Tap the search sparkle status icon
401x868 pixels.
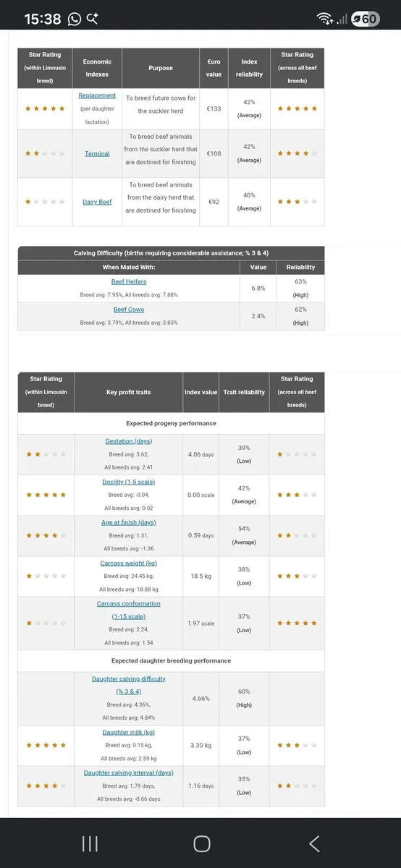click(93, 19)
